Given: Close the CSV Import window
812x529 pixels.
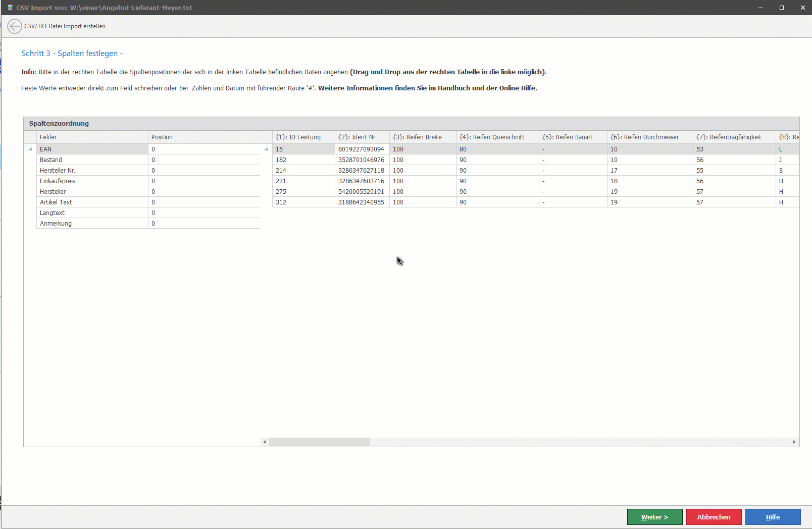Looking at the screenshot, I should point(802,8).
